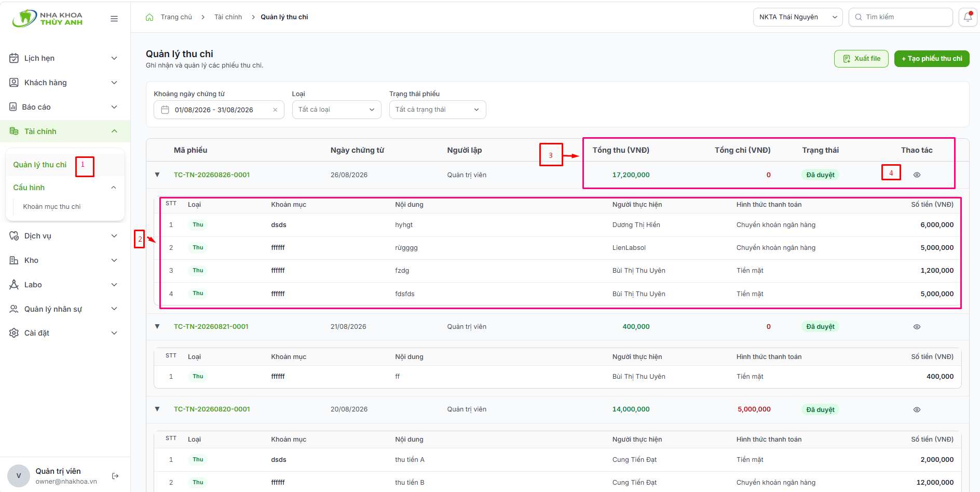Open the notifications bell
Viewport: 980px width, 492px height.
(x=968, y=17)
